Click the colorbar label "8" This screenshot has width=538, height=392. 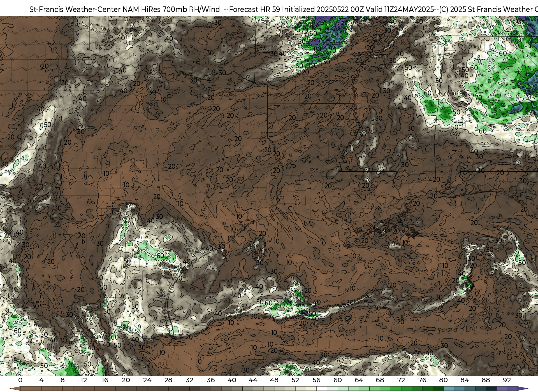pyautogui.click(x=62, y=380)
